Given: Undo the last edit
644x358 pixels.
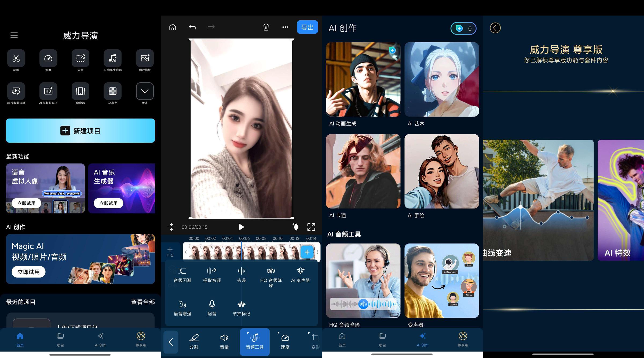Looking at the screenshot, I should pos(192,27).
